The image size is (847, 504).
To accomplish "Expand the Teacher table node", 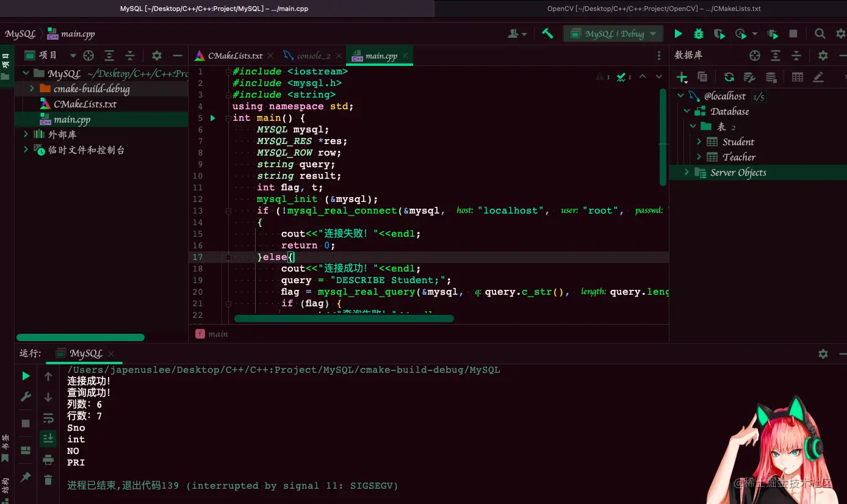I will point(699,157).
